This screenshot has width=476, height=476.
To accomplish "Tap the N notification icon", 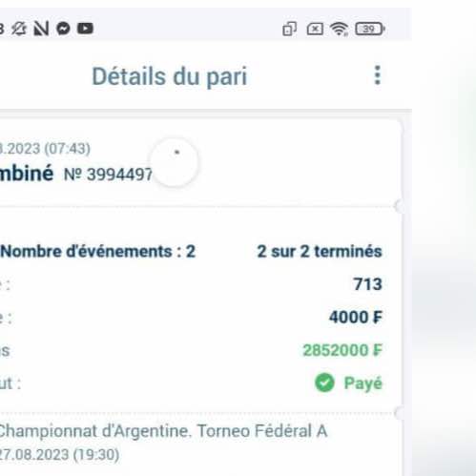I will click(x=41, y=29).
